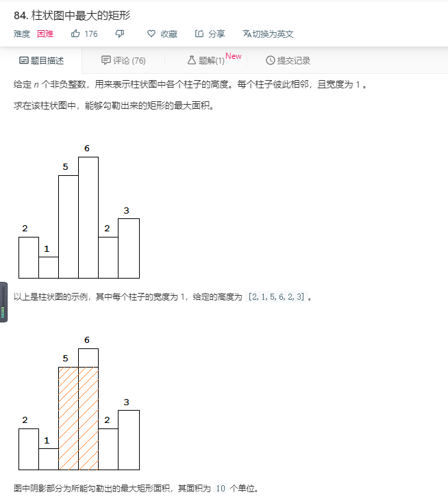Viewport: 448px width, 501px height.
Task: Open the 评论 (76) tab
Action: [x=123, y=60]
